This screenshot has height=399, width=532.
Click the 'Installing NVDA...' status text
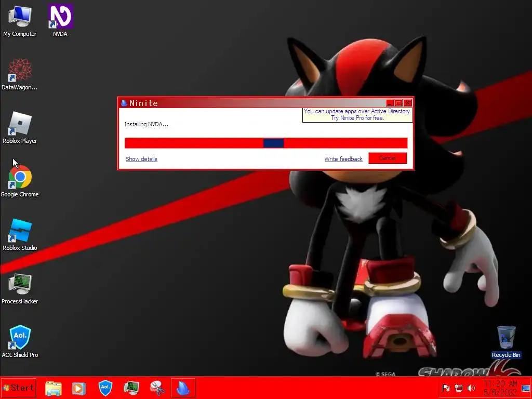click(x=146, y=124)
